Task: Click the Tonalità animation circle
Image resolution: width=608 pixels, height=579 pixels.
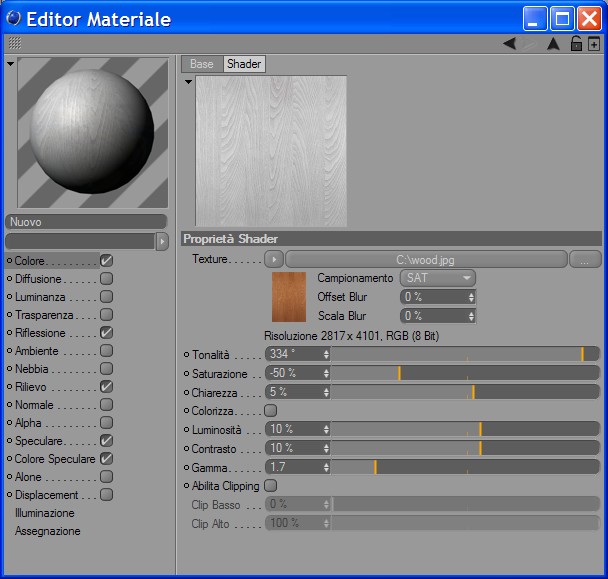Action: pyautogui.click(x=186, y=354)
